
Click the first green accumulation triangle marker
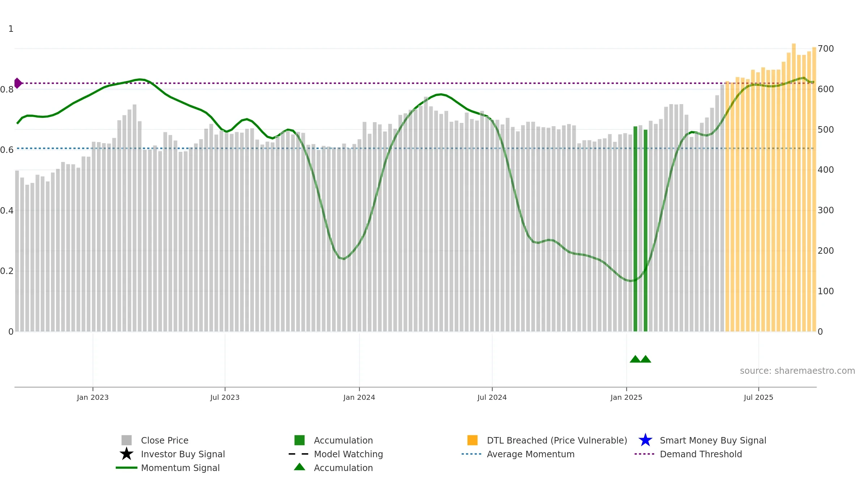click(x=635, y=359)
